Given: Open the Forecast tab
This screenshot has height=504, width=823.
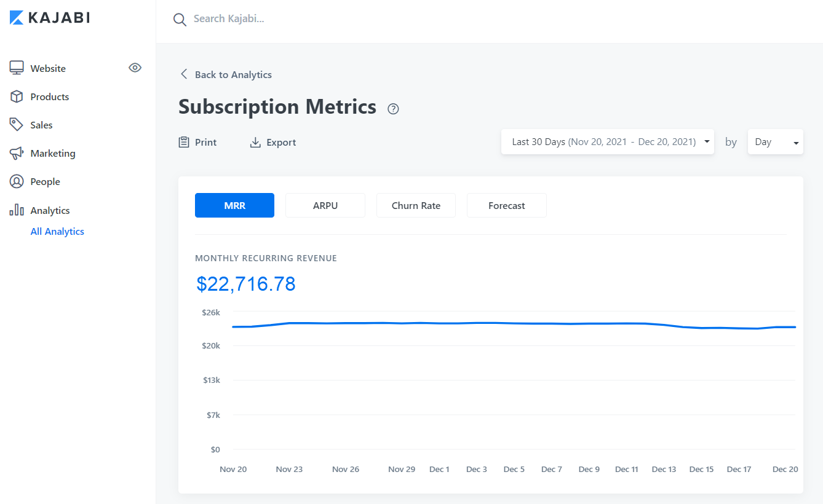Looking at the screenshot, I should point(506,205).
